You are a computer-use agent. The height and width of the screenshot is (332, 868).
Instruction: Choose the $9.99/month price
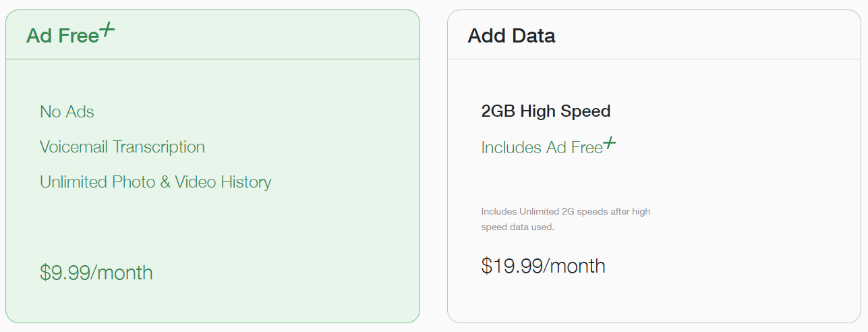(x=96, y=273)
